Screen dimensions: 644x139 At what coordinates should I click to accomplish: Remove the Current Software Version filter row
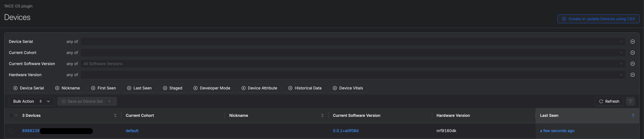click(x=632, y=64)
